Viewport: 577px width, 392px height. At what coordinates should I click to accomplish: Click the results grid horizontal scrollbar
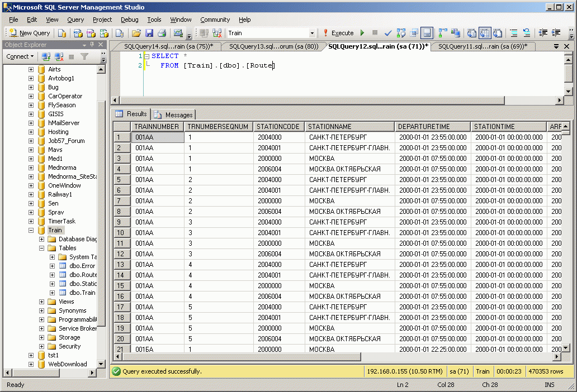(x=242, y=357)
